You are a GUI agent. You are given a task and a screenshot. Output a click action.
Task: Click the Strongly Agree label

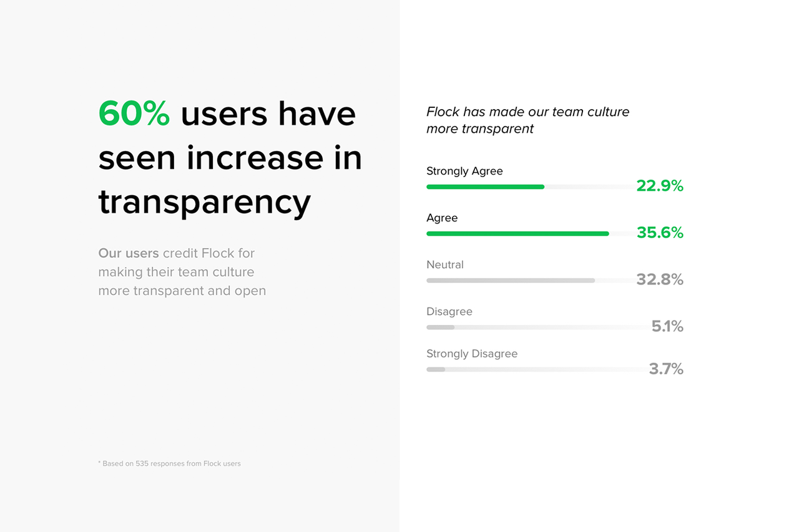[464, 171]
